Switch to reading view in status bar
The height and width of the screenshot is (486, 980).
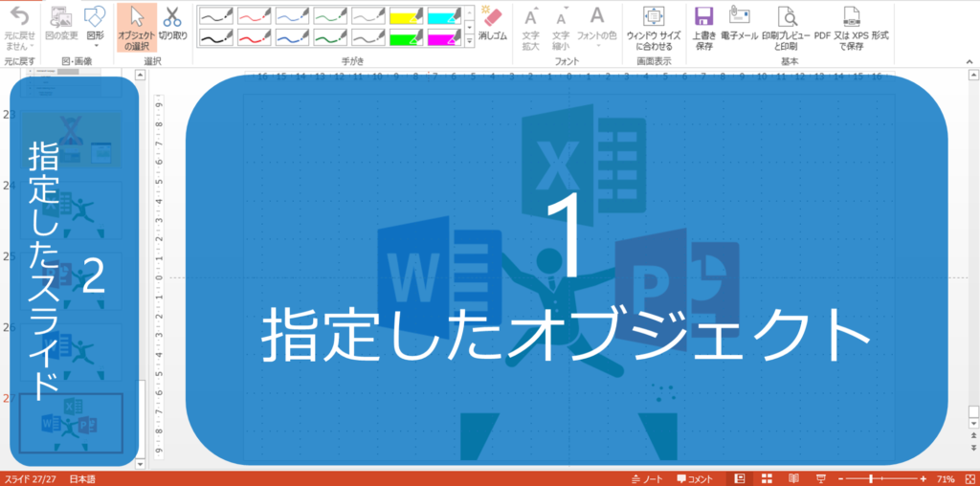(x=793, y=478)
